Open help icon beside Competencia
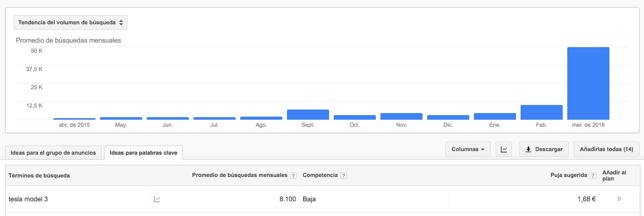The width and height of the screenshot is (644, 216). coord(344,175)
